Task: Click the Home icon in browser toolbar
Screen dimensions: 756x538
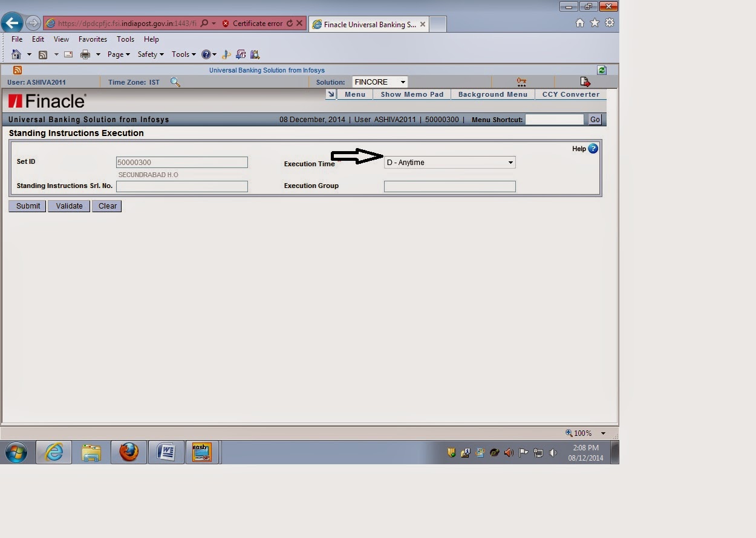Action: click(x=18, y=54)
